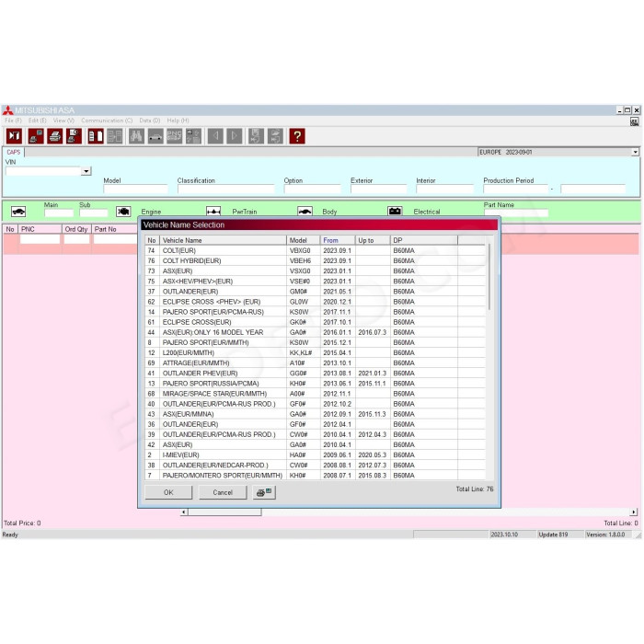Select the OUTLANDER(EUR/NEDCAR-PROD.) row
The image size is (644, 644).
(315, 466)
